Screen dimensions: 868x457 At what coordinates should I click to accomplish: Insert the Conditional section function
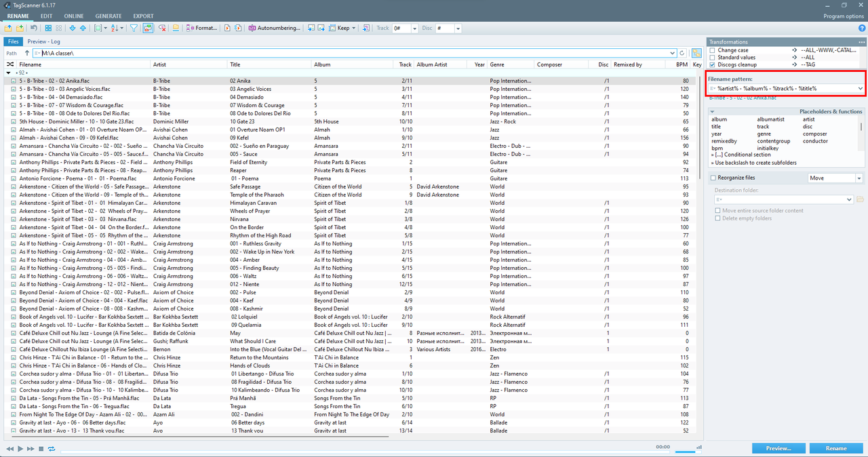click(x=741, y=155)
